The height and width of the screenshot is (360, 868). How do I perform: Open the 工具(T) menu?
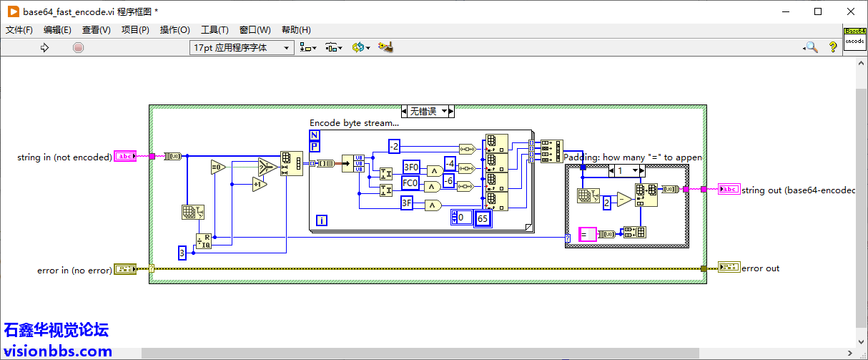tap(214, 29)
